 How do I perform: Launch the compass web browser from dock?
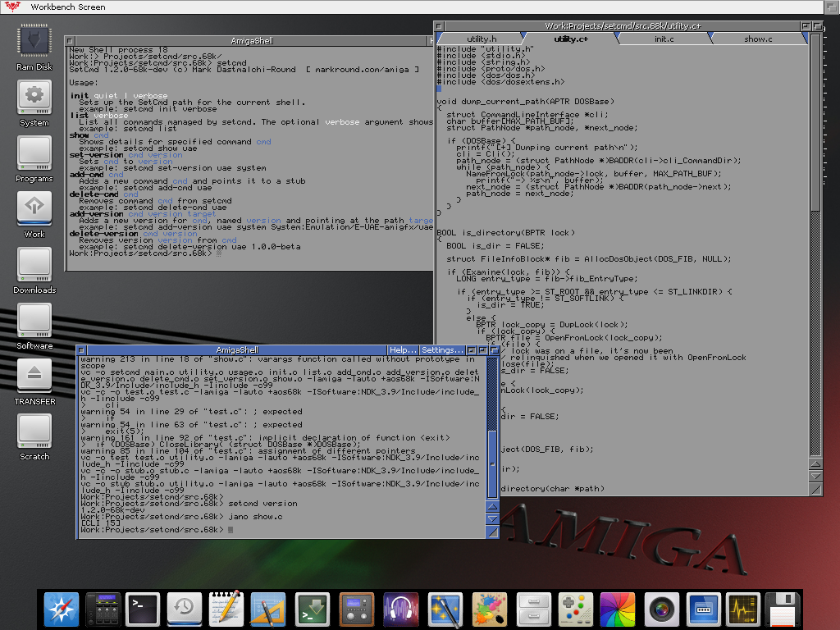[x=61, y=609]
